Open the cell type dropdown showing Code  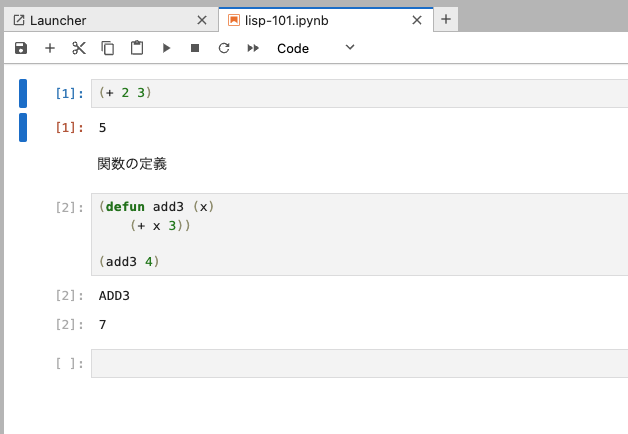316,48
